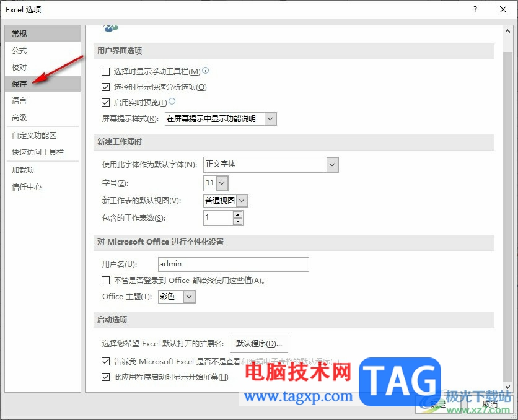Image resolution: width=518 pixels, height=420 pixels.
Task: Open the 字号 size dropdown
Action: pos(222,183)
